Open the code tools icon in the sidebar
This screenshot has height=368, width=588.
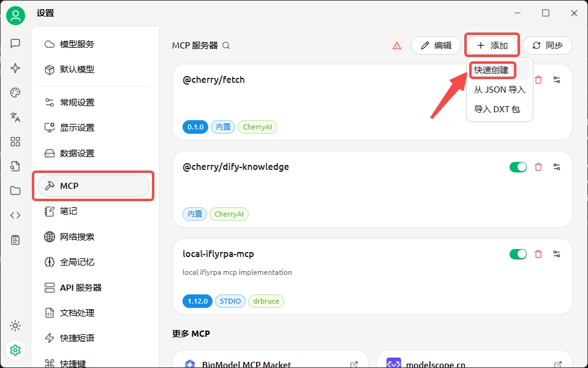point(15,215)
